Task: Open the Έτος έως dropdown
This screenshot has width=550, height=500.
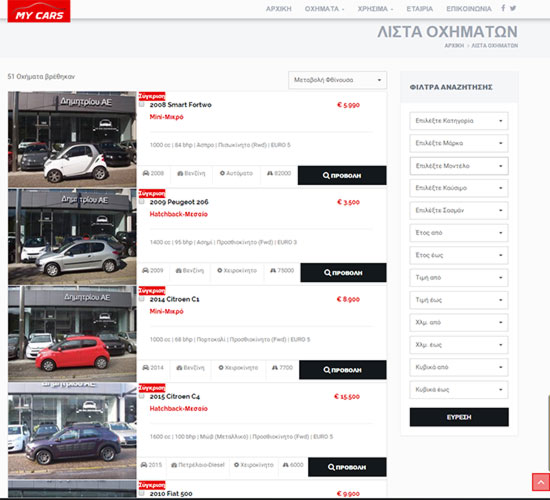Action: pyautogui.click(x=458, y=255)
